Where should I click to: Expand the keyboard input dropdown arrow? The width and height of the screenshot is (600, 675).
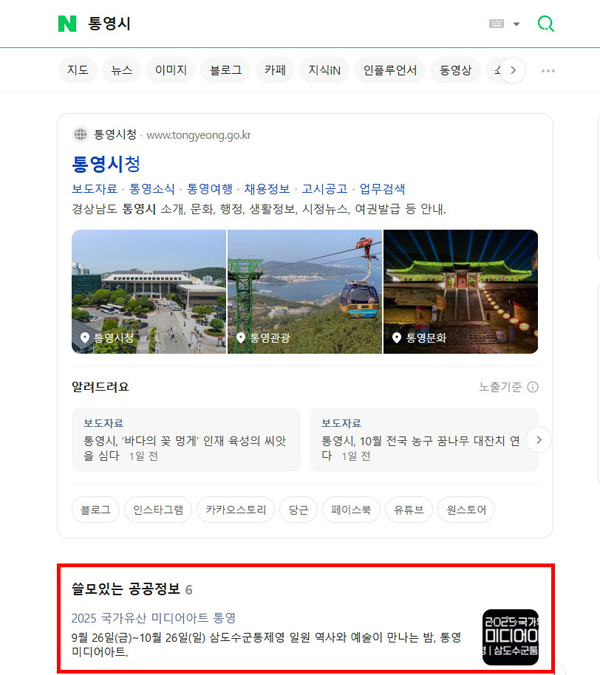pyautogui.click(x=516, y=24)
